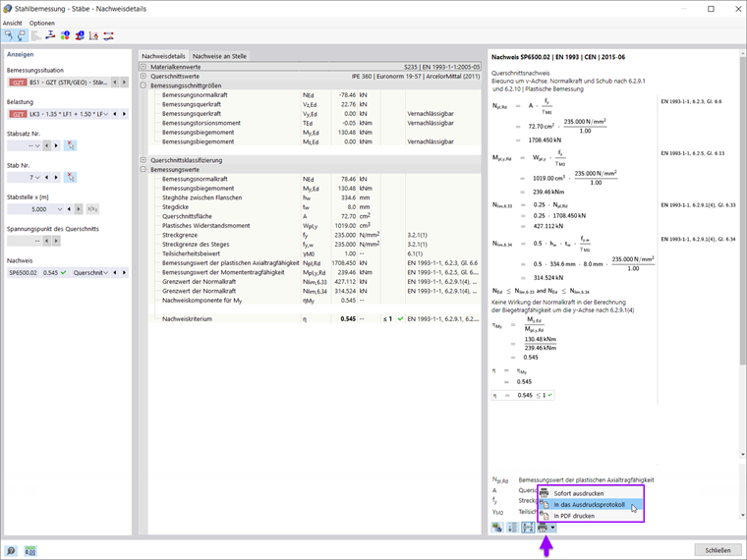
Task: Select the Bemessungstorsionsmoment TEd row
Action: (x=315, y=123)
